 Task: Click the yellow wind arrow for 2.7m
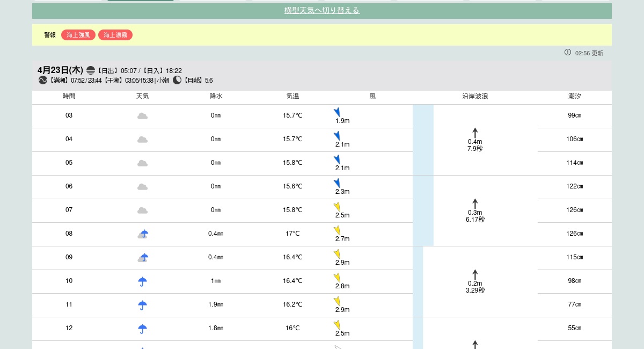337,230
